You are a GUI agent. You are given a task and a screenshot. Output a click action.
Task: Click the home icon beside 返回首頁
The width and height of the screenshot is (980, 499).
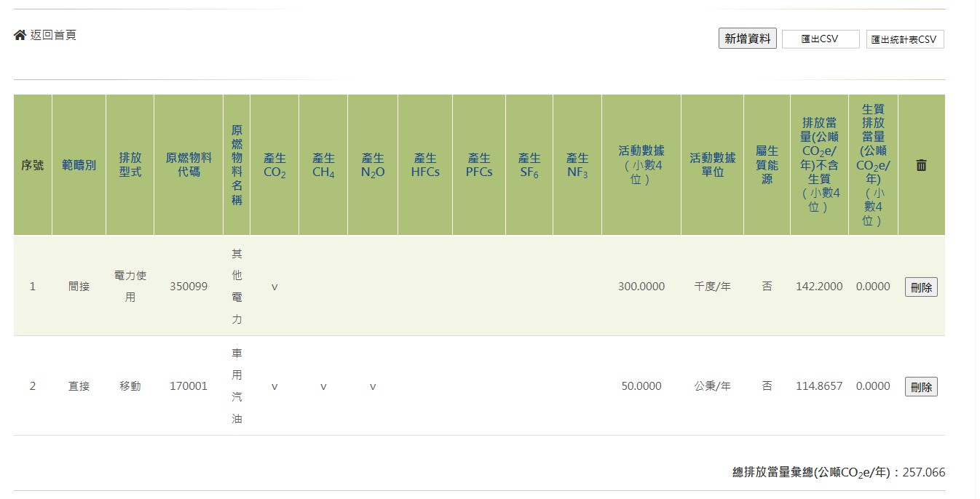point(20,35)
